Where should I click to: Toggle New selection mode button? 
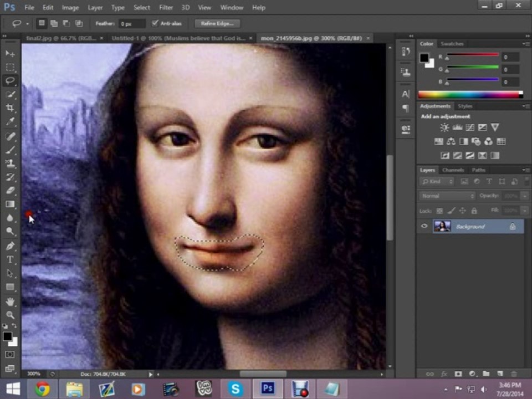(42, 23)
